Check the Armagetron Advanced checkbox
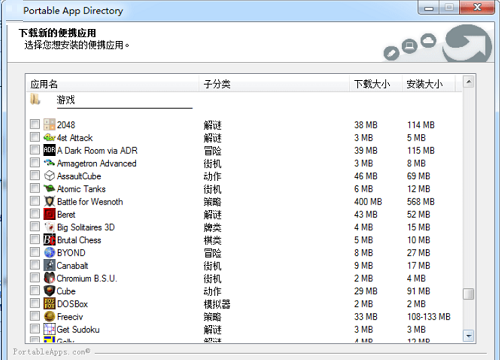Viewport: 500px width, 360px height. pos(35,162)
